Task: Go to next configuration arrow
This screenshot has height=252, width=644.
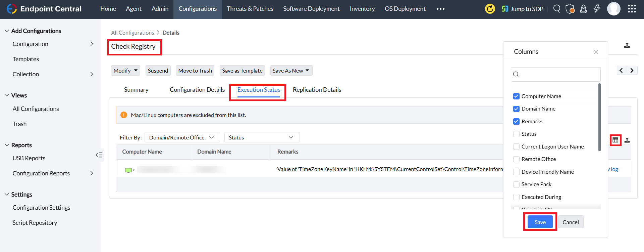Action: click(632, 70)
